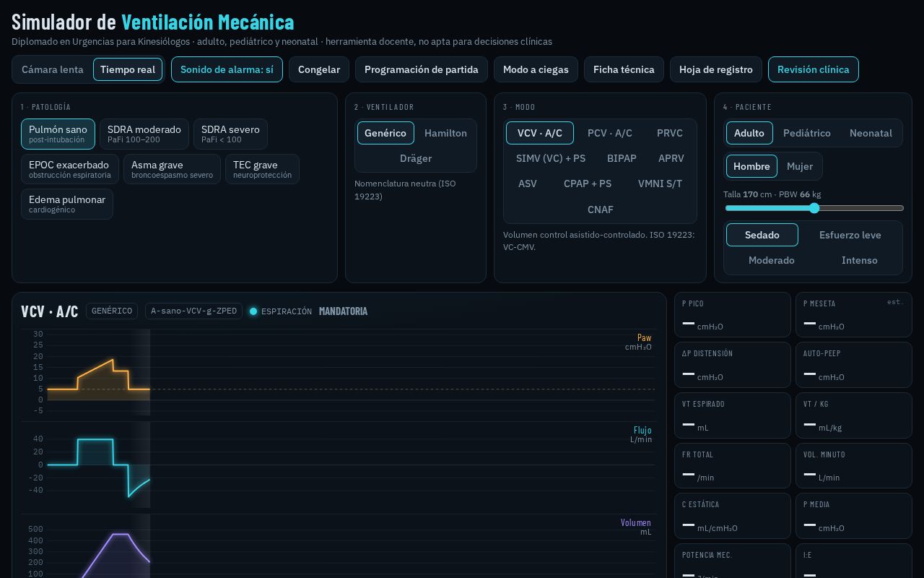The width and height of the screenshot is (924, 578).
Task: Open the Ficha técnica
Action: point(624,69)
